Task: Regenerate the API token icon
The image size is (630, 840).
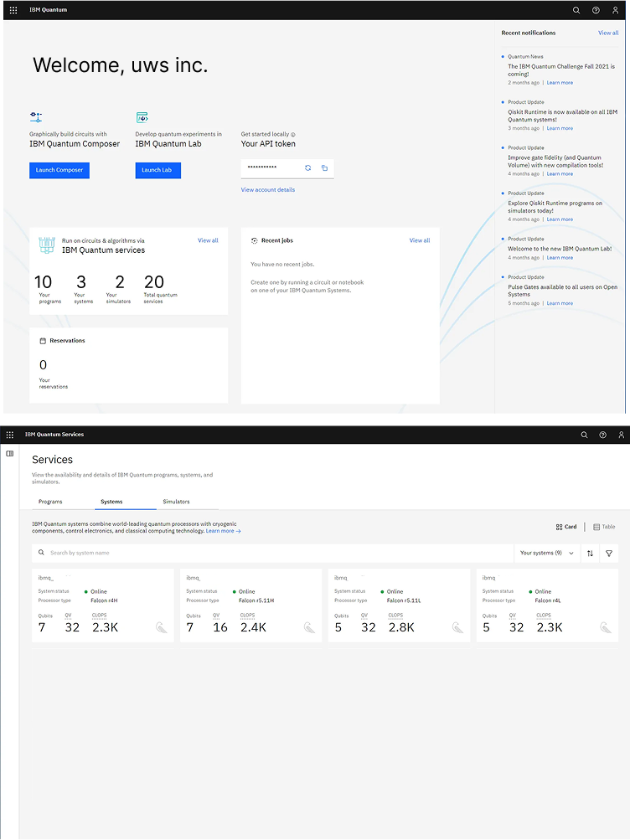Action: click(x=308, y=167)
